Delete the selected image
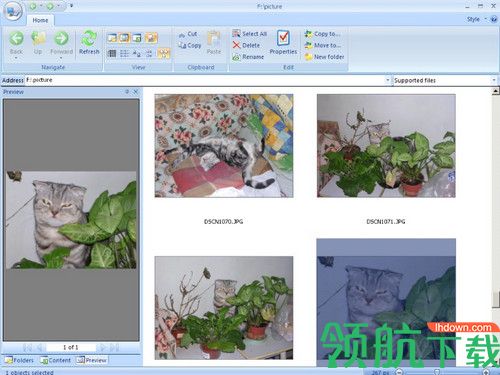This screenshot has width=500, height=375. [246, 45]
